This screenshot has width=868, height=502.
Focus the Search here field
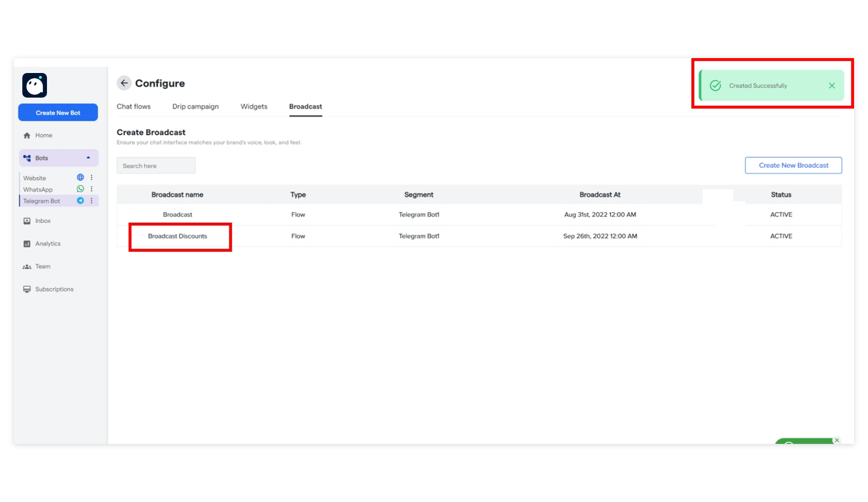pos(156,165)
